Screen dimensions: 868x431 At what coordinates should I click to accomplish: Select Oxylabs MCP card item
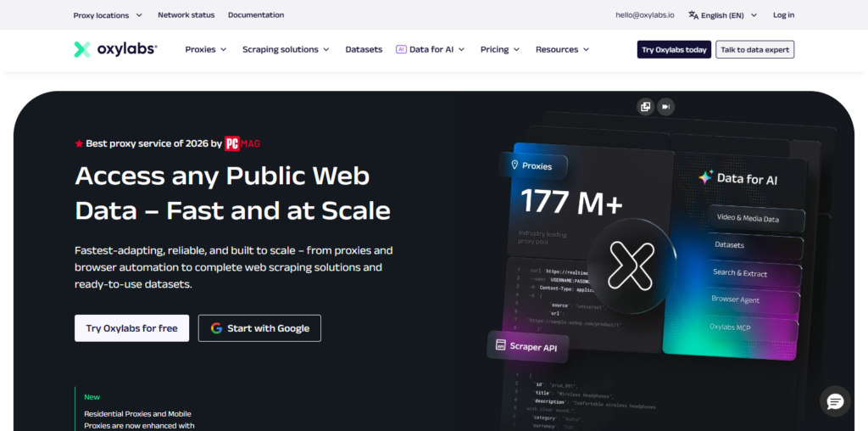pos(752,327)
